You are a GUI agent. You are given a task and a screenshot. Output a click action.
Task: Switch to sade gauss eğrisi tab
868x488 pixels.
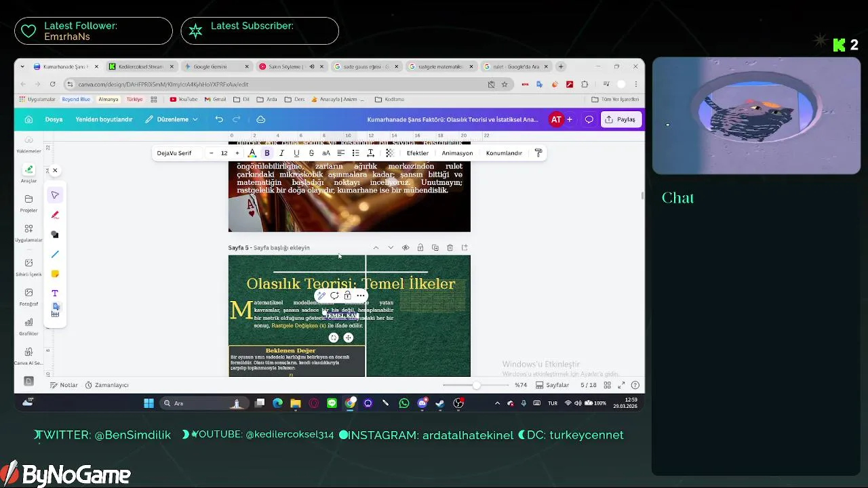[366, 66]
